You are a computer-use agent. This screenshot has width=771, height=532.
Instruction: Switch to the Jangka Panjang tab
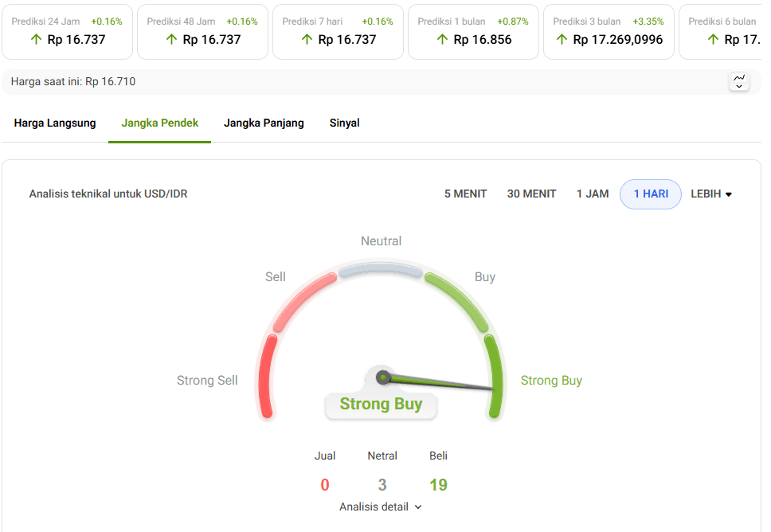point(264,123)
